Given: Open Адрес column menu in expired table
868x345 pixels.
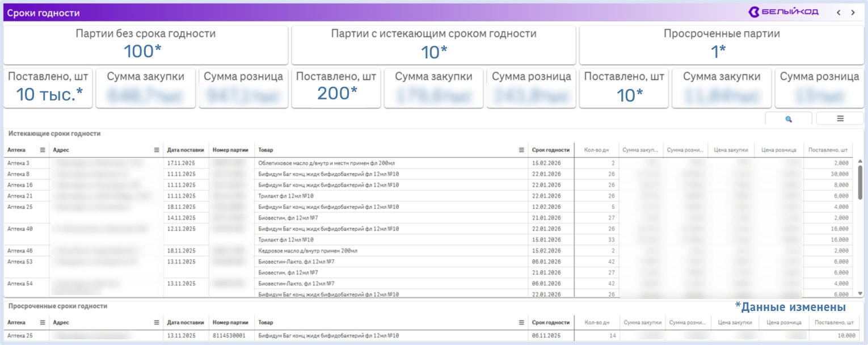Looking at the screenshot, I should pos(157,322).
